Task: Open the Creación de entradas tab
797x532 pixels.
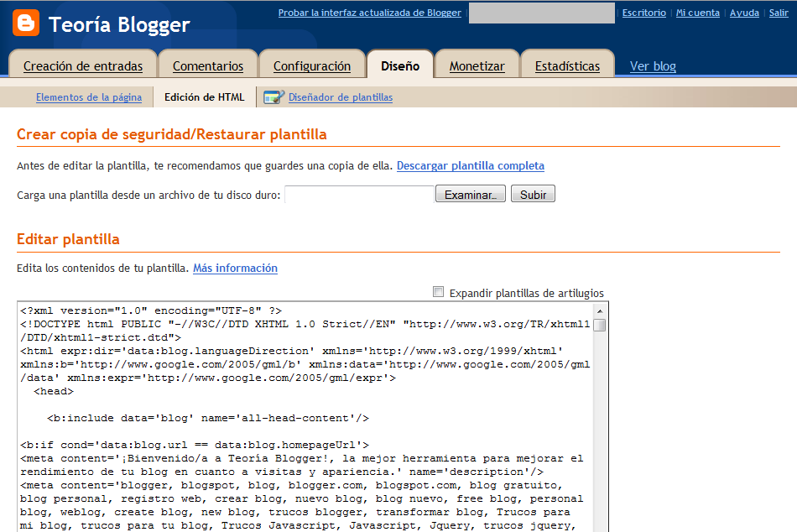Action: click(83, 66)
